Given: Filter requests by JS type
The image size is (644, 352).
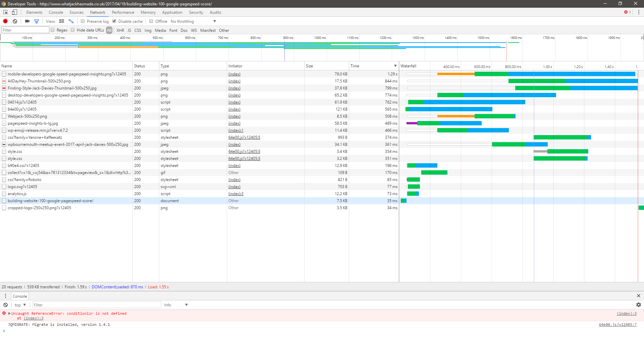Looking at the screenshot, I should 129,30.
